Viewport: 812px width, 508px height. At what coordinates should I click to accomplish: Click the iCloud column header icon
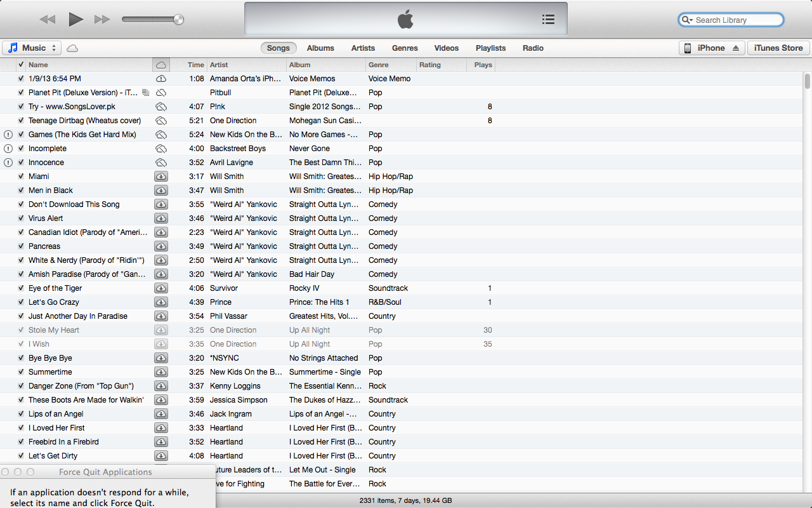click(160, 64)
